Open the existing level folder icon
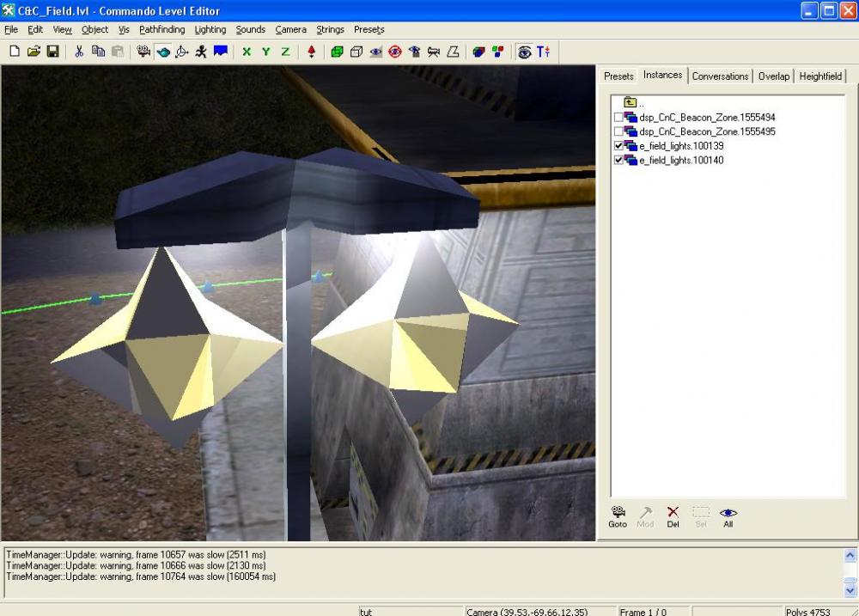Viewport: 859px width, 616px height. point(34,52)
